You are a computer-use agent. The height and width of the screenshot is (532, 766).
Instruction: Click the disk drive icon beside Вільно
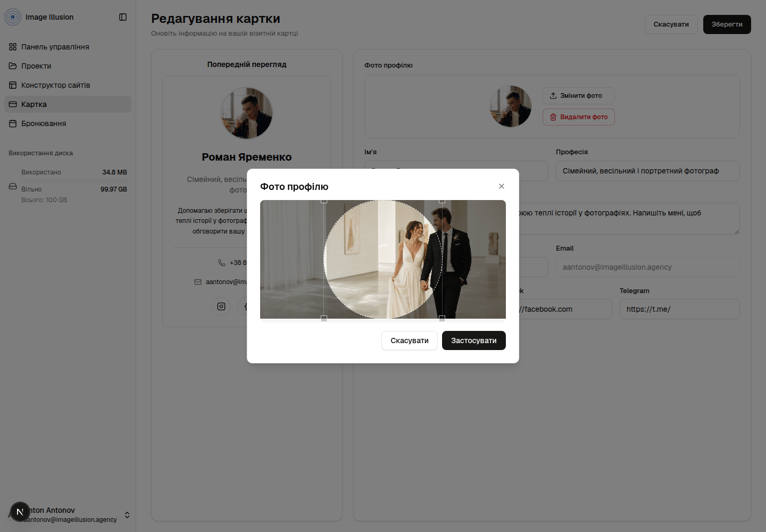[13, 186]
